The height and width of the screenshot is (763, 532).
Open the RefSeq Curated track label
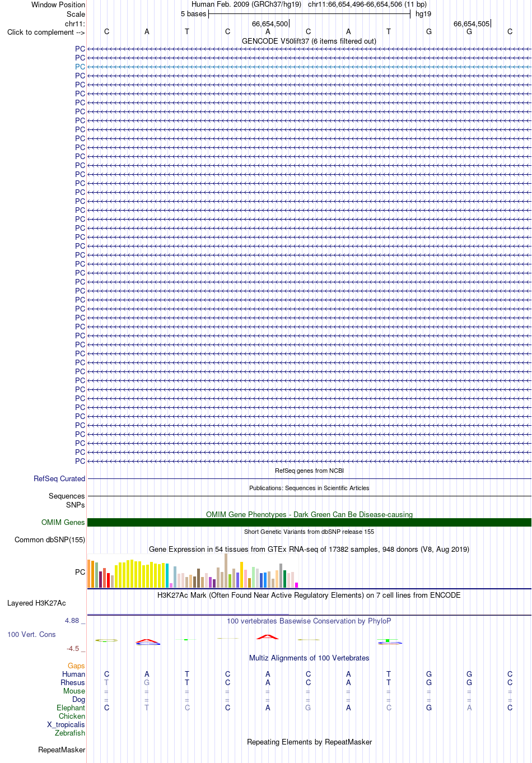[x=59, y=478]
